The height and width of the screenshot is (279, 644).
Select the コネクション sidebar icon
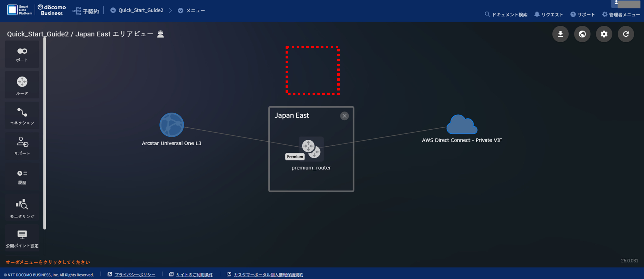pyautogui.click(x=22, y=115)
